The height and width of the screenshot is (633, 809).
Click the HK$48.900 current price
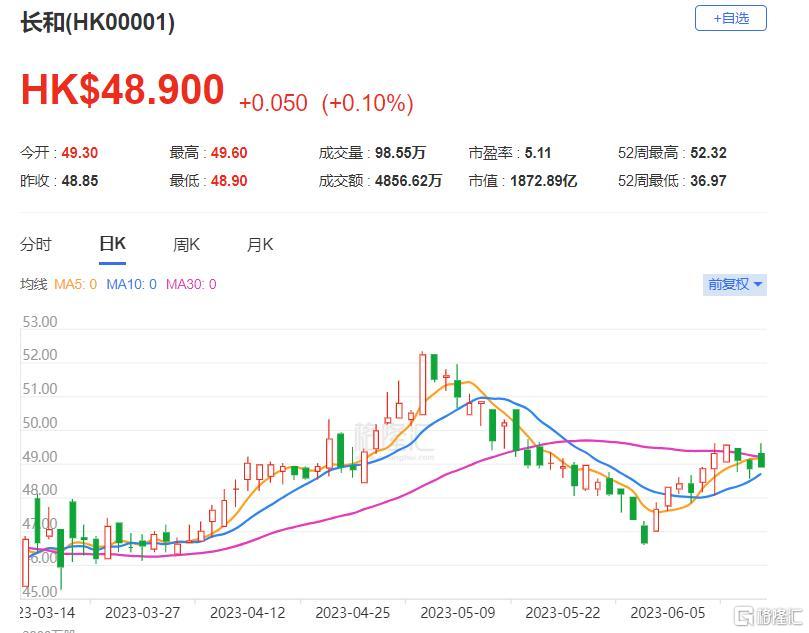(x=122, y=90)
